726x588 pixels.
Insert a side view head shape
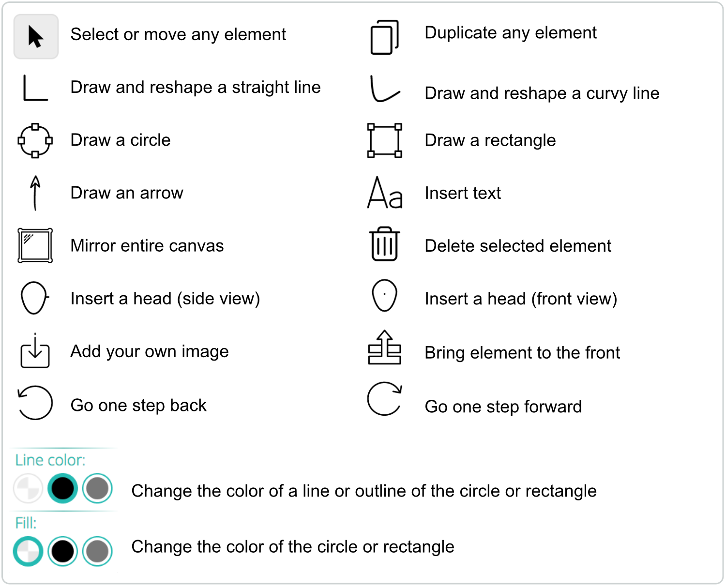click(35, 298)
